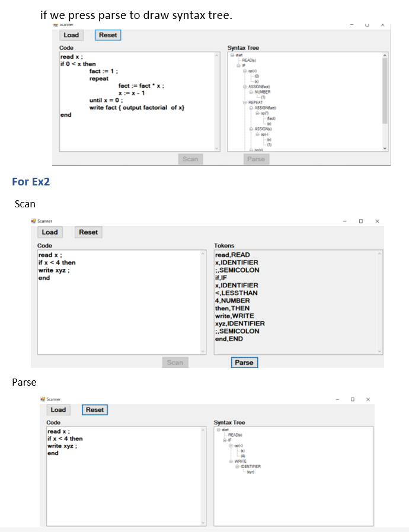Click the 'xyz,IDENTIFIER' token row
409x532 pixels.
pyautogui.click(x=240, y=323)
